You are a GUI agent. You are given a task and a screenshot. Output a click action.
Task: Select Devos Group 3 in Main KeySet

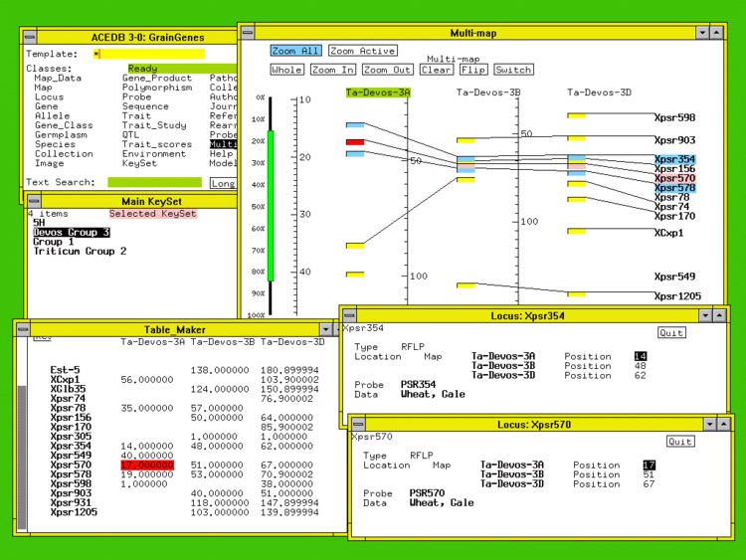pyautogui.click(x=71, y=232)
